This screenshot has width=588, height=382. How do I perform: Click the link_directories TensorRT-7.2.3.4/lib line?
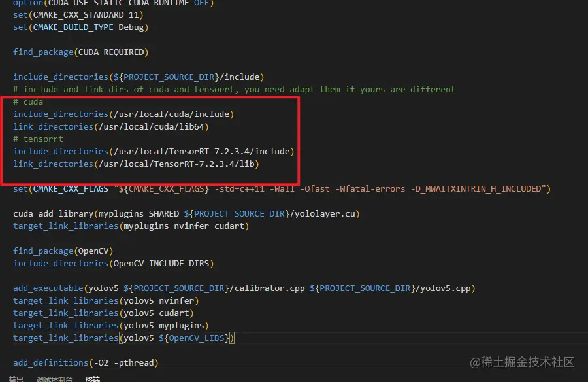136,164
